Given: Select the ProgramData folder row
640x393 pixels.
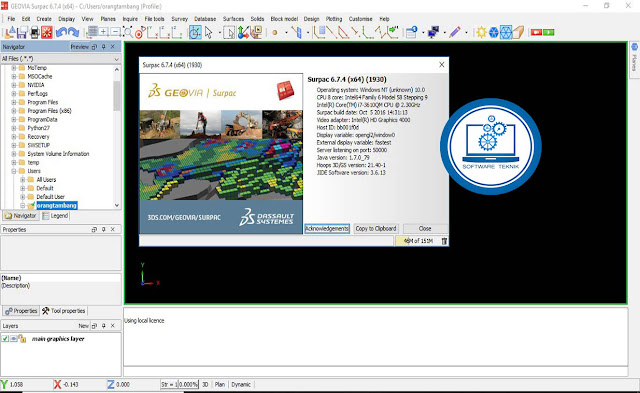Looking at the screenshot, I should click(x=42, y=120).
